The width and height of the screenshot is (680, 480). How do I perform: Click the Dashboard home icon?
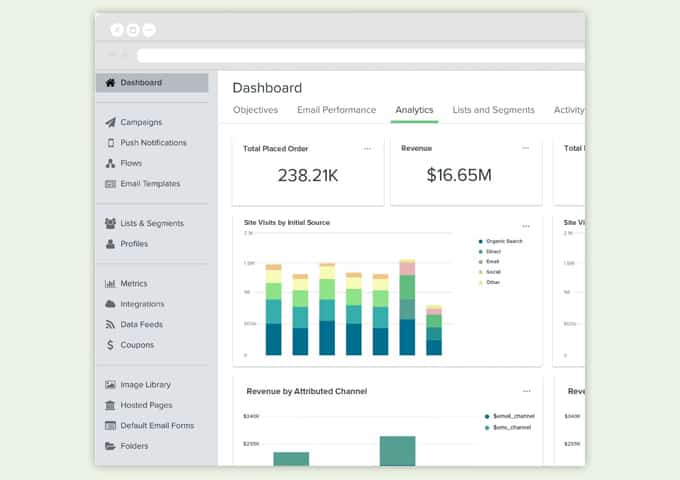110,82
